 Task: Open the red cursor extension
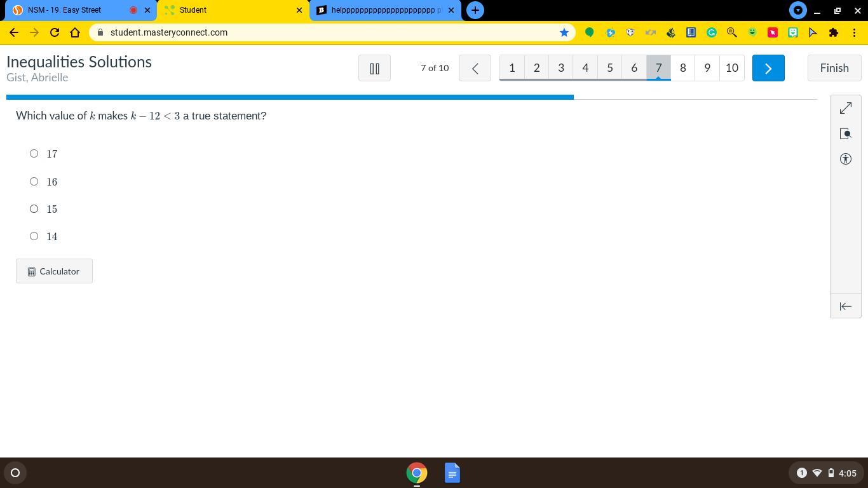pyautogui.click(x=773, y=32)
